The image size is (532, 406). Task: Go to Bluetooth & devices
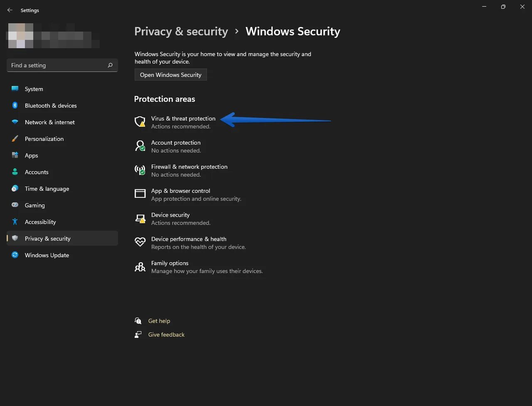(x=62, y=106)
